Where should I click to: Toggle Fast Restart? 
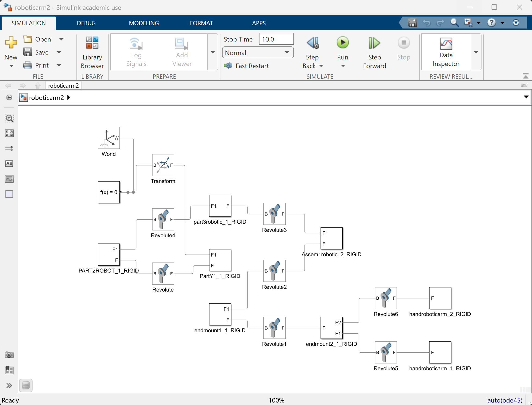coord(246,66)
